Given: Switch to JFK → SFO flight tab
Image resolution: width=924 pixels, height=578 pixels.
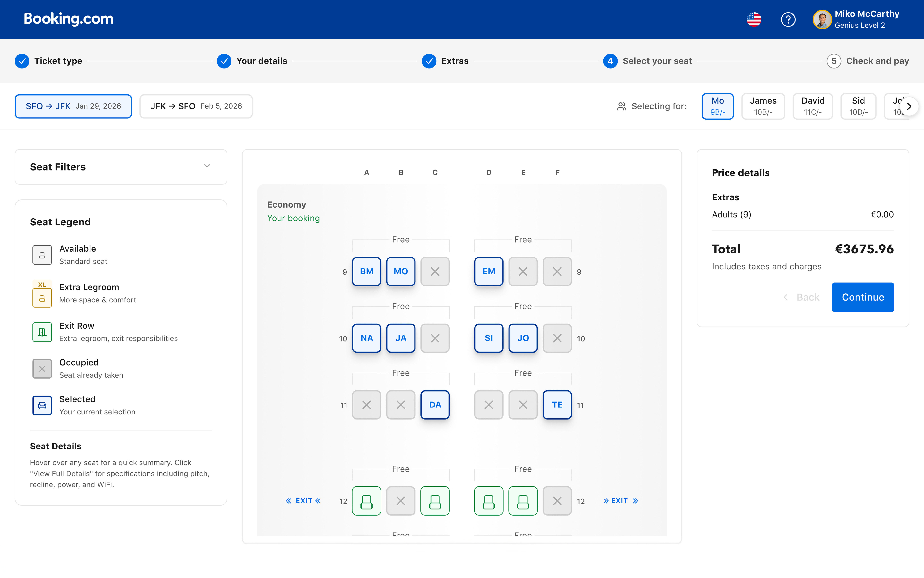Looking at the screenshot, I should (196, 106).
